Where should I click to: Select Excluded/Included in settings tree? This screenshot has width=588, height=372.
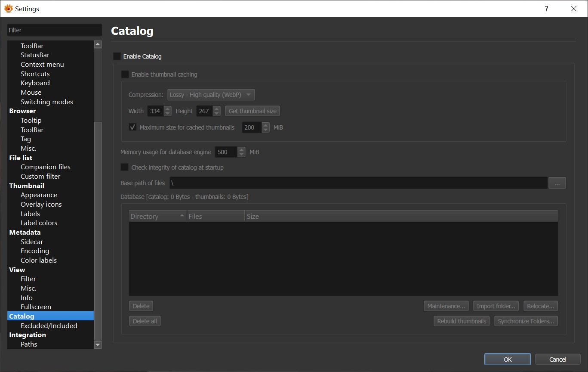point(49,326)
